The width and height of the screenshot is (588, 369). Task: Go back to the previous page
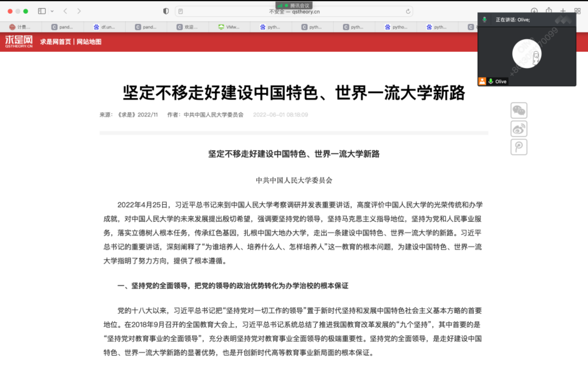tap(65, 11)
